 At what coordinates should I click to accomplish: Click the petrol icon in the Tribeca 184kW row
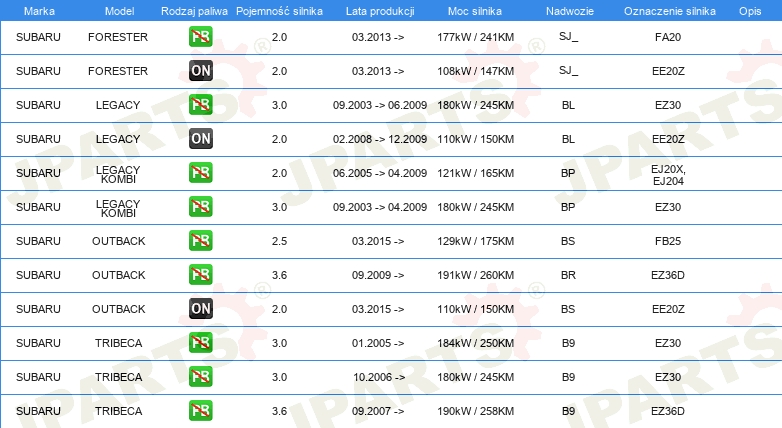coord(200,343)
